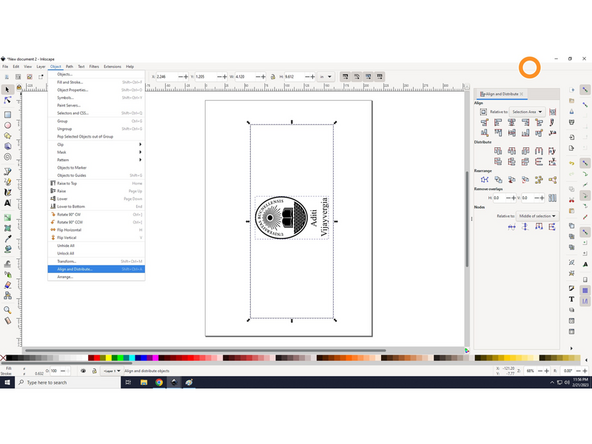Open the Nodes Relative to Middle of selection dropdown
592x444 pixels.
[537, 216]
